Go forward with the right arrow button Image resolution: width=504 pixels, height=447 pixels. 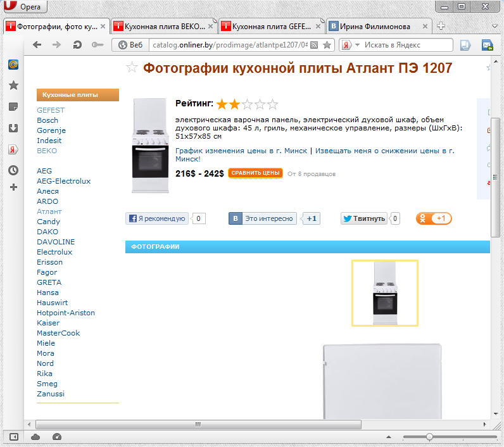click(56, 45)
